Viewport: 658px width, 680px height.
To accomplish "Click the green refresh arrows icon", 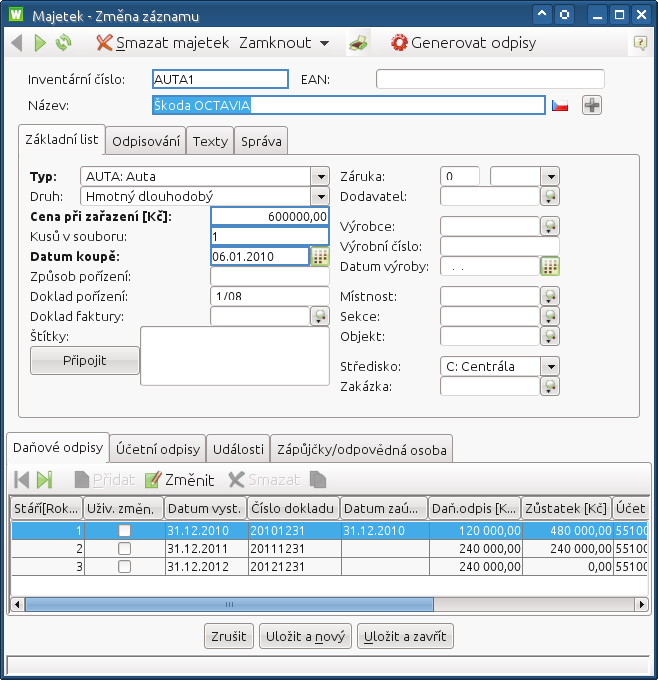I will [x=64, y=43].
